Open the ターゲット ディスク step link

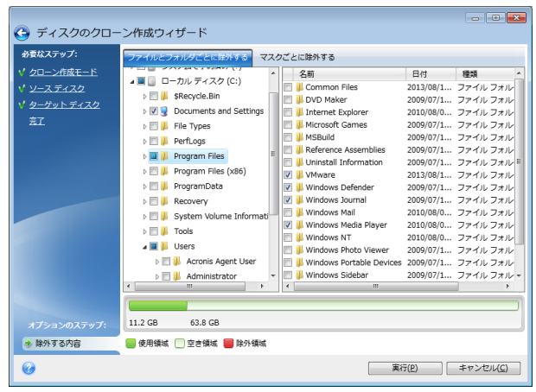(64, 104)
